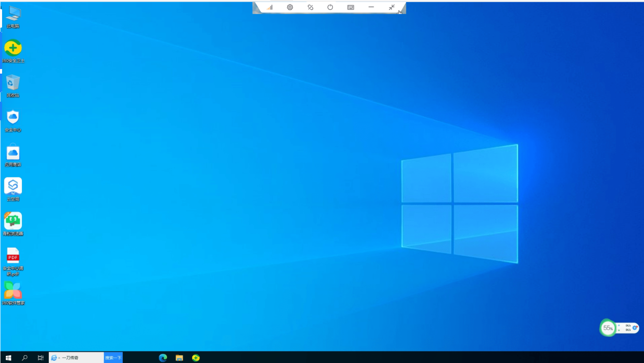The width and height of the screenshot is (644, 363).
Task: Open 360 安全卫士 from the taskbar
Action: pyautogui.click(x=196, y=358)
